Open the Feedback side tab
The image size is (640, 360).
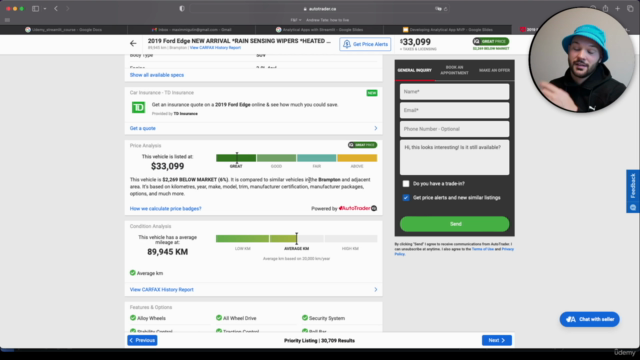(633, 191)
